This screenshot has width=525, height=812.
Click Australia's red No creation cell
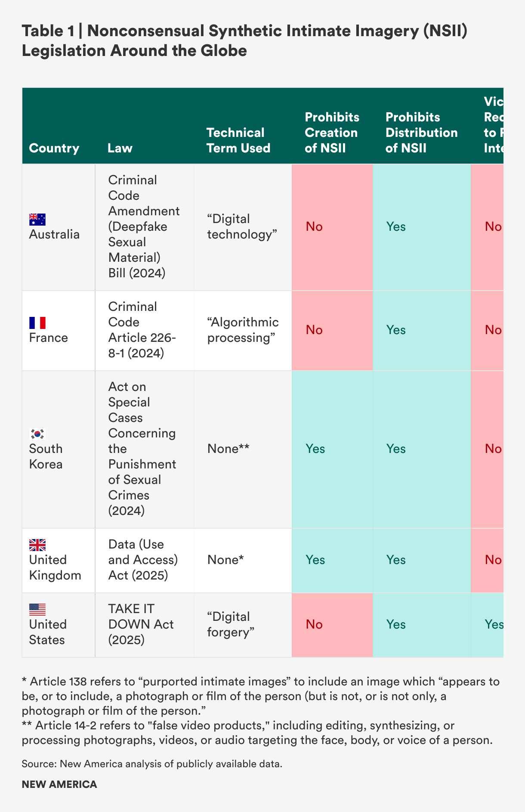click(x=332, y=227)
